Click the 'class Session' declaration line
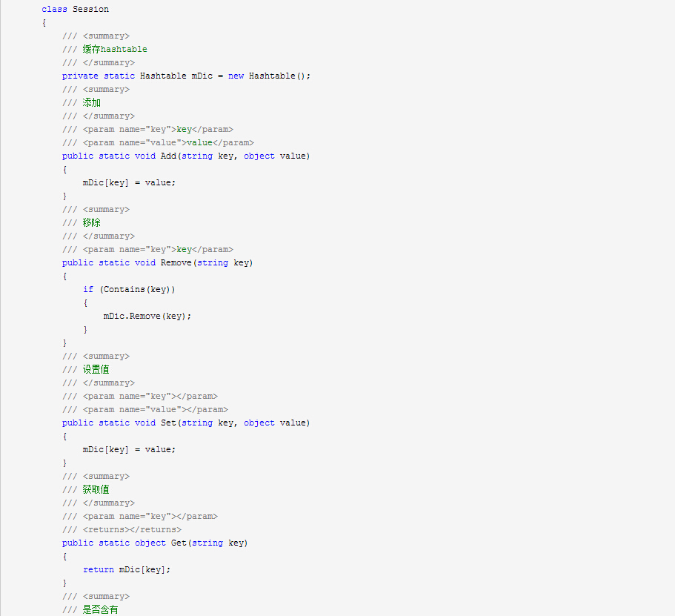675x616 pixels. pyautogui.click(x=76, y=9)
